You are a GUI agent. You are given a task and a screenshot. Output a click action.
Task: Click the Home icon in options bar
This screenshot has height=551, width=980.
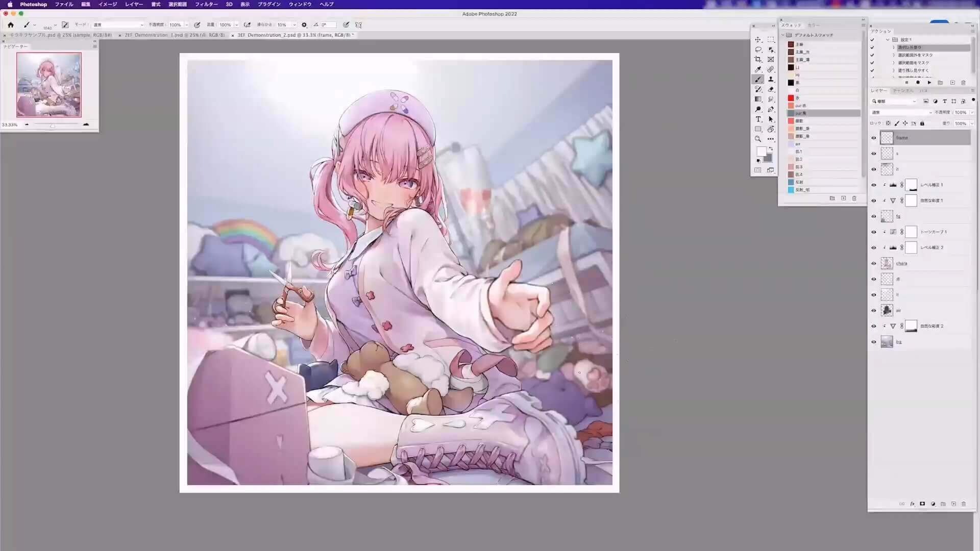click(x=10, y=24)
